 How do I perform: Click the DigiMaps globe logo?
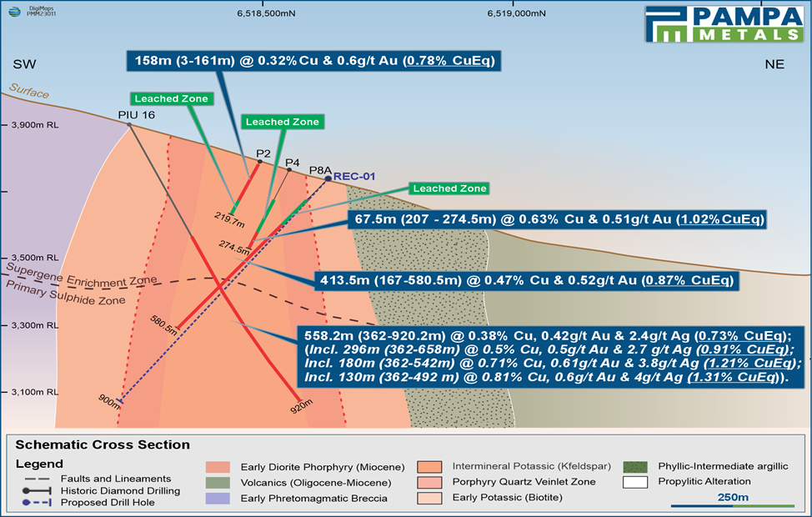tap(13, 9)
